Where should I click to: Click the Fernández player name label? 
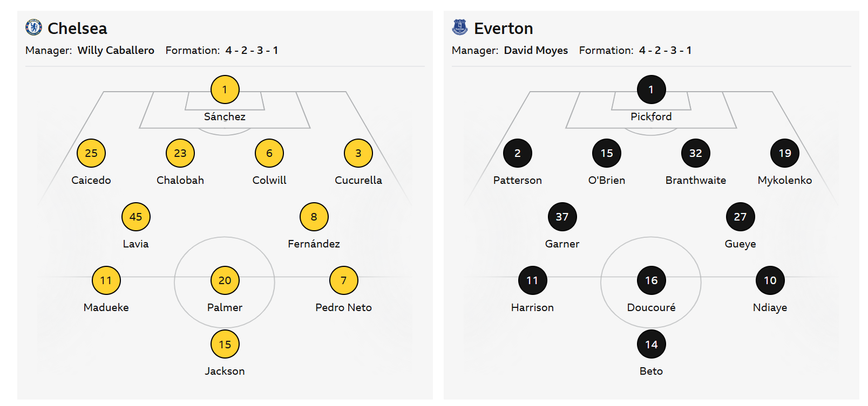[x=314, y=244]
